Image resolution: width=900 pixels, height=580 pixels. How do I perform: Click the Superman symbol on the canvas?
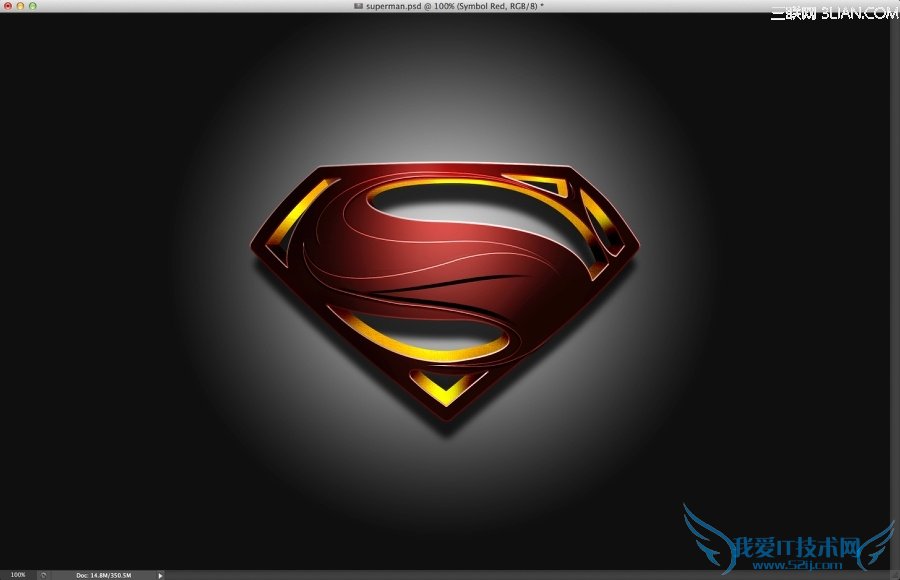click(445, 292)
